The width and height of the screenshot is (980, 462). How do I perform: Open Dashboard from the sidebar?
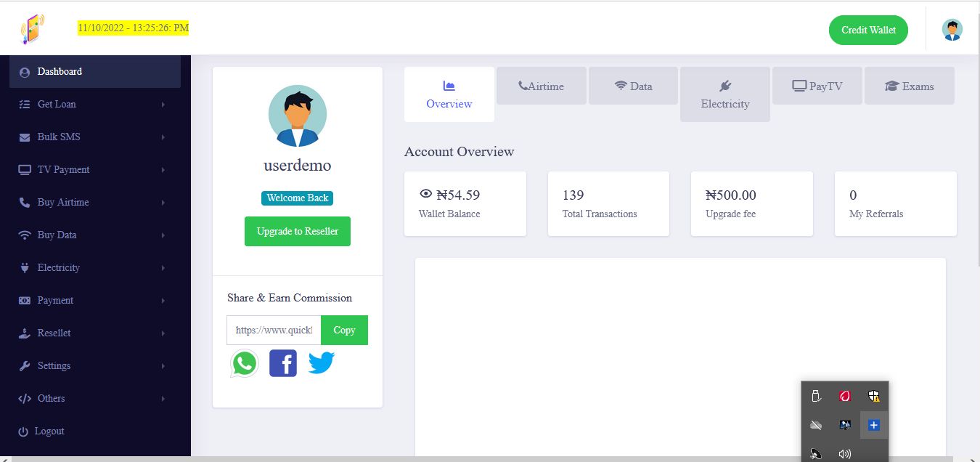click(95, 71)
